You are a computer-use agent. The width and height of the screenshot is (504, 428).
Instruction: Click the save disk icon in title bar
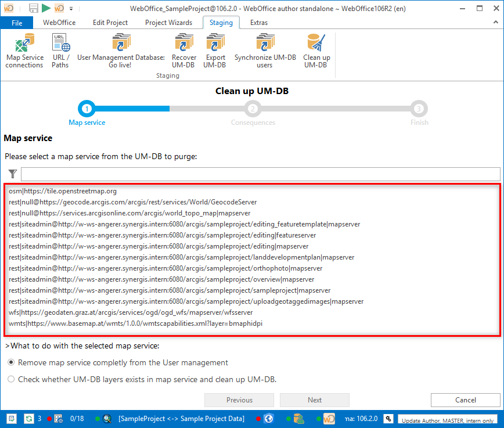(x=34, y=8)
